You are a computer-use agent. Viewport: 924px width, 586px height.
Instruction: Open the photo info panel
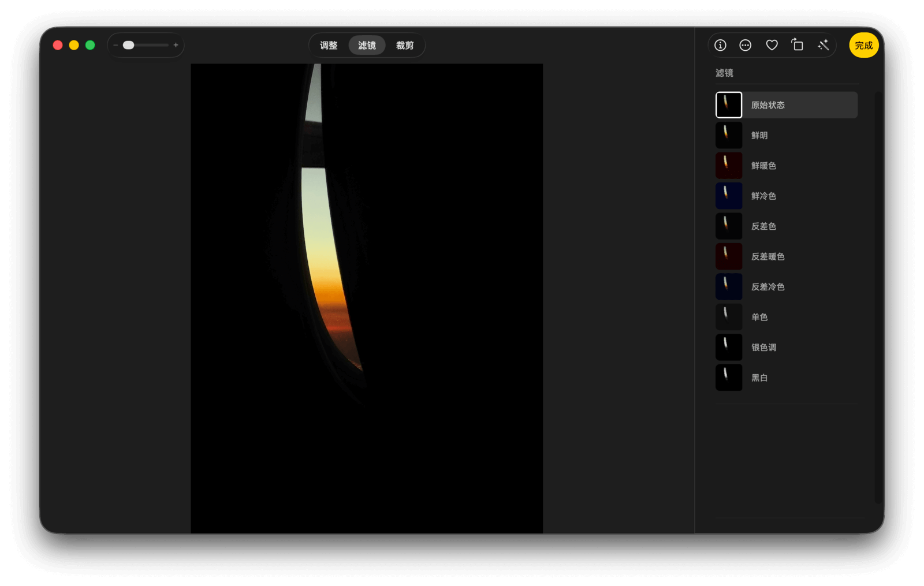point(720,45)
